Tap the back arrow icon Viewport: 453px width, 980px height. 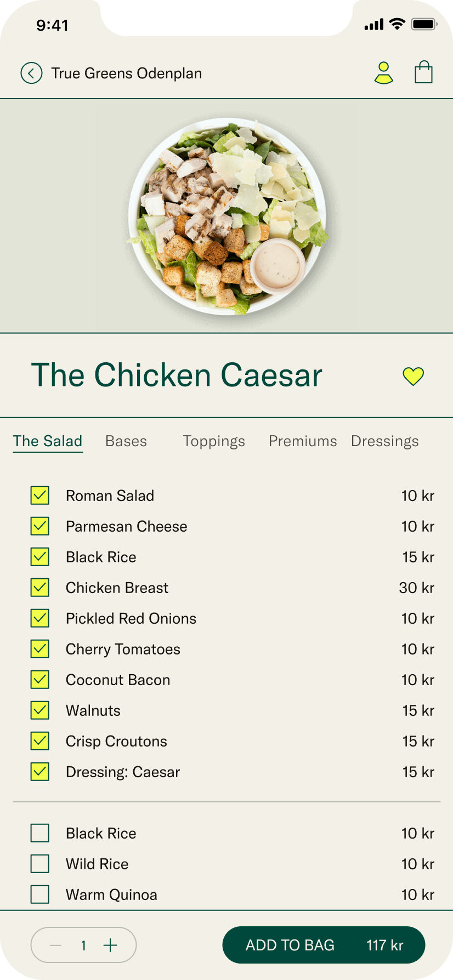31,73
